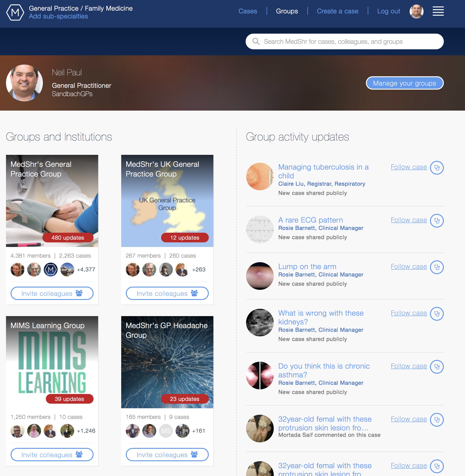465x476 pixels.
Task: Open the Groups navigation item
Action: click(x=287, y=11)
